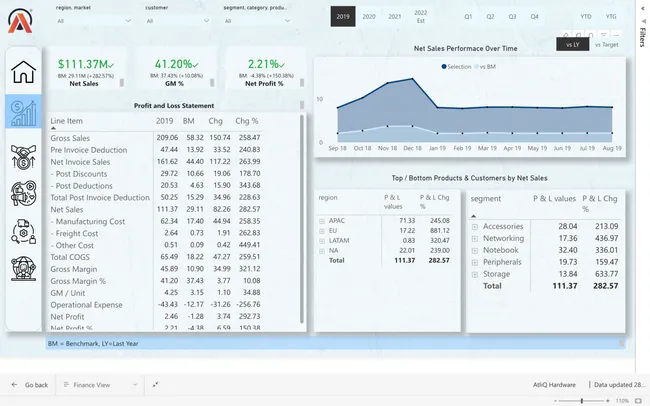
Task: Open the Home page icon in sidebar
Action: click(23, 72)
